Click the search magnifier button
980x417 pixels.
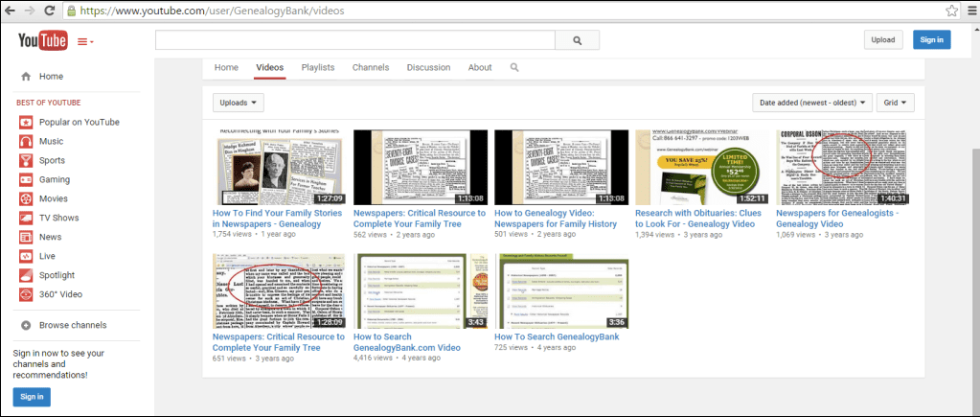[577, 40]
